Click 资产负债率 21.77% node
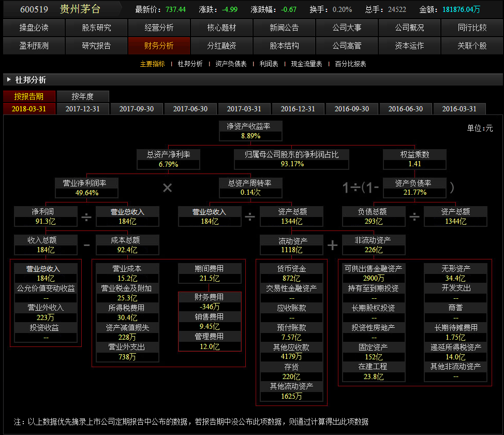The image size is (504, 435). point(414,188)
